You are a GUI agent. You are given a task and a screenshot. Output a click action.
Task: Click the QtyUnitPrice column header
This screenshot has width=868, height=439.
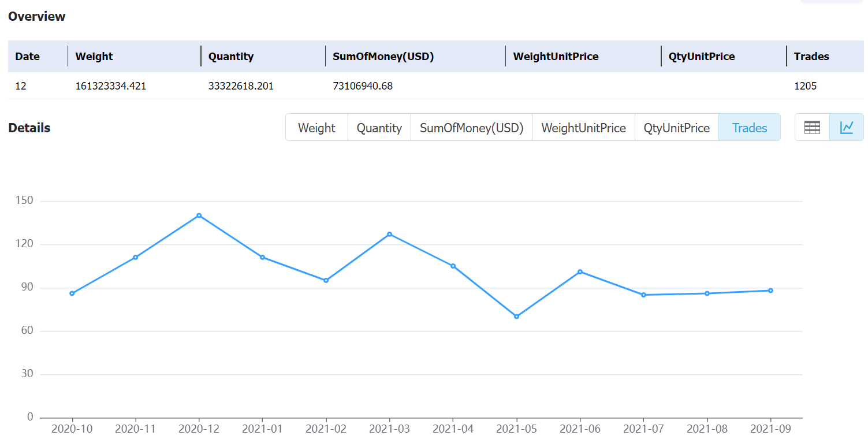tap(702, 56)
